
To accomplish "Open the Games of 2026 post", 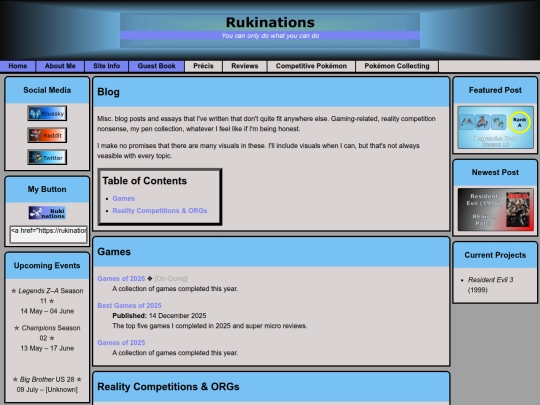I will (x=121, y=279).
